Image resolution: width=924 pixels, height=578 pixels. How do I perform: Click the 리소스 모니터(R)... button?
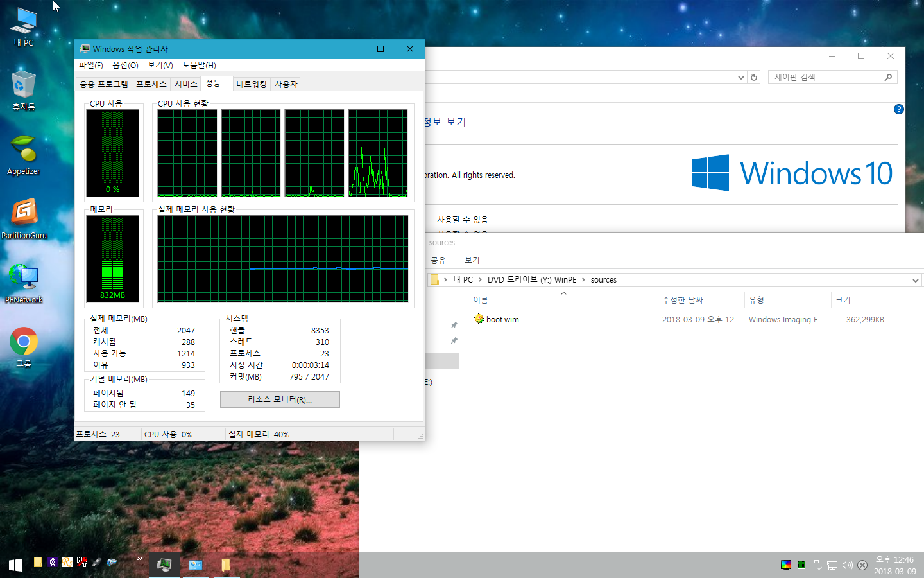pos(280,399)
